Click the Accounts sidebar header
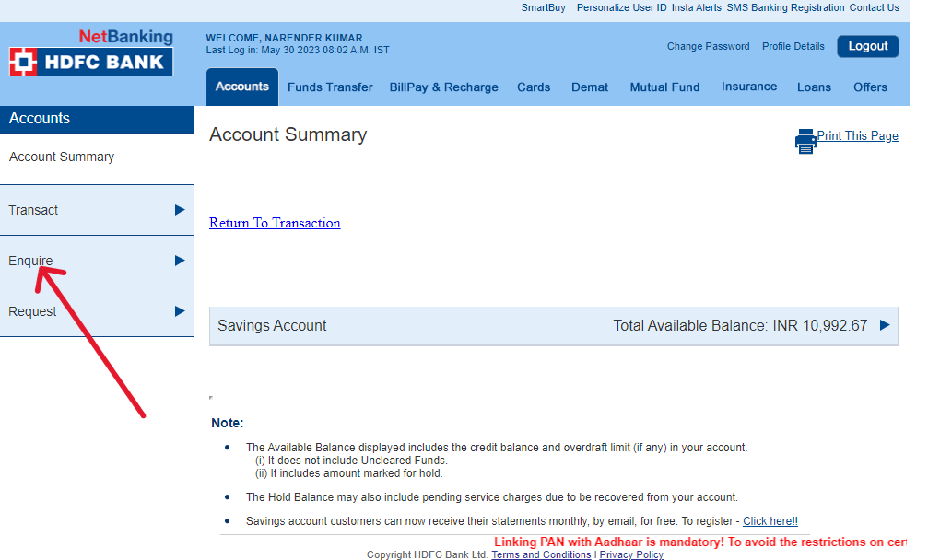Viewport: 940px width, 560px height. (x=97, y=119)
